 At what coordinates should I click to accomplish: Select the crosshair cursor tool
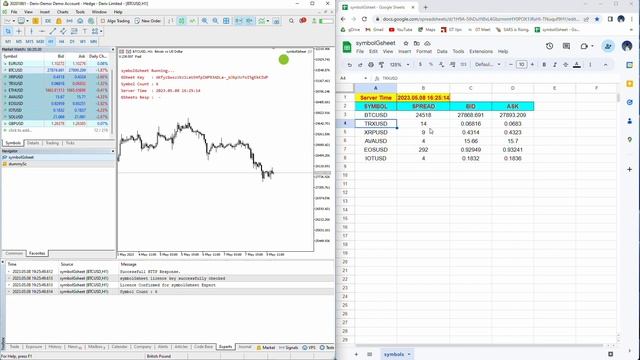19,31
